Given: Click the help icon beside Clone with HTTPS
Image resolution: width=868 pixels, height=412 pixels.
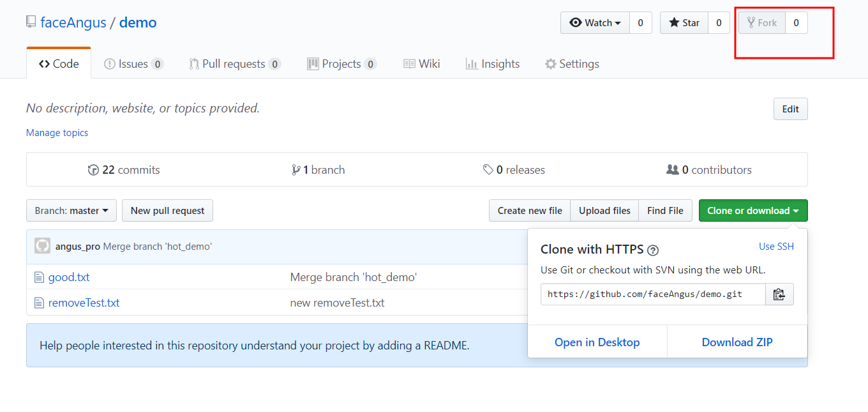Looking at the screenshot, I should click(653, 250).
